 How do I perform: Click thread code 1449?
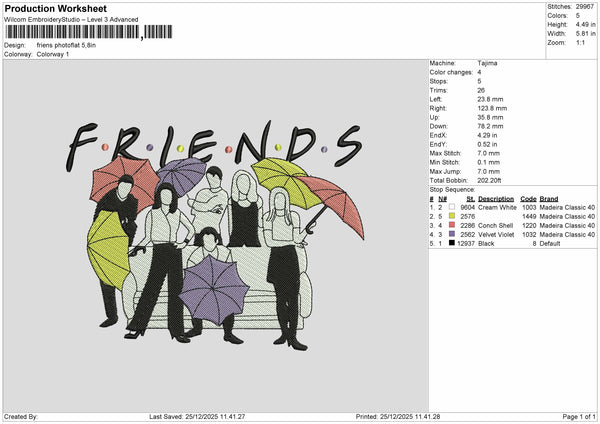click(x=529, y=217)
